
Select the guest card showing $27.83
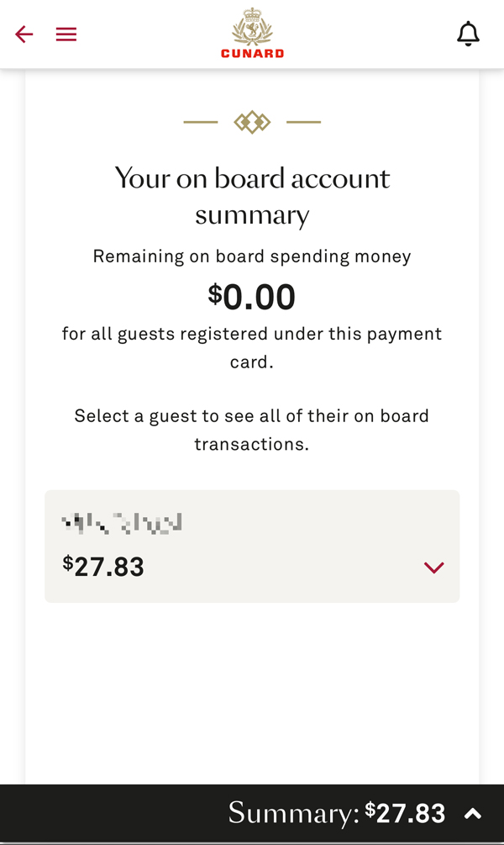[x=252, y=547]
